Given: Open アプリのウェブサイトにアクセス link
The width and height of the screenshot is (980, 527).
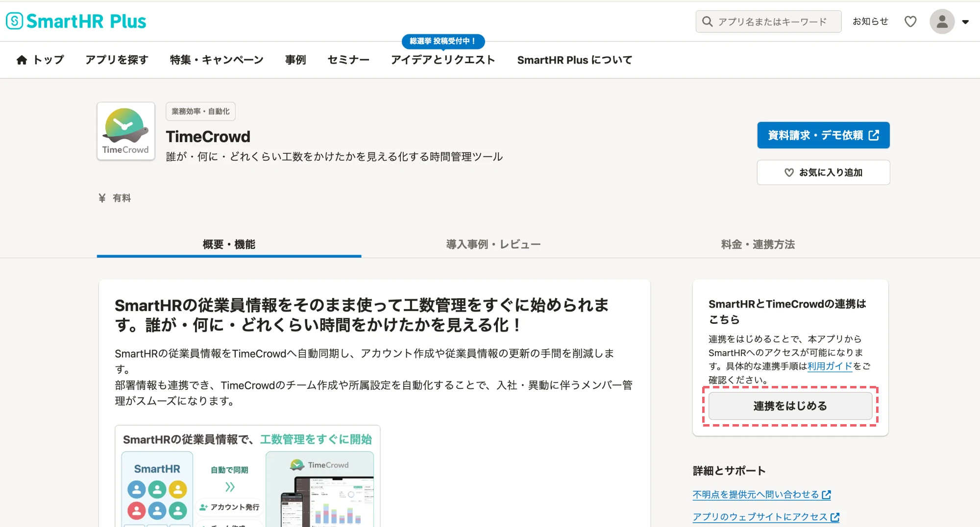Looking at the screenshot, I should pyautogui.click(x=766, y=517).
